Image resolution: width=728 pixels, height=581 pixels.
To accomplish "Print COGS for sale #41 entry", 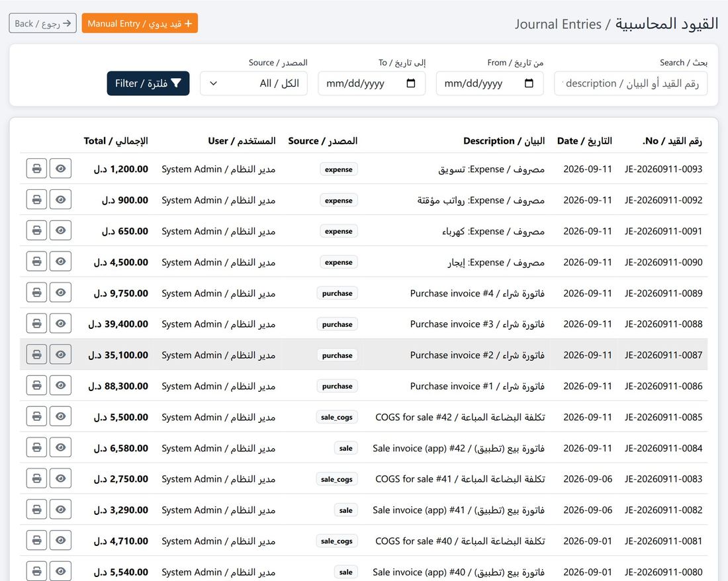I will [x=36, y=478].
